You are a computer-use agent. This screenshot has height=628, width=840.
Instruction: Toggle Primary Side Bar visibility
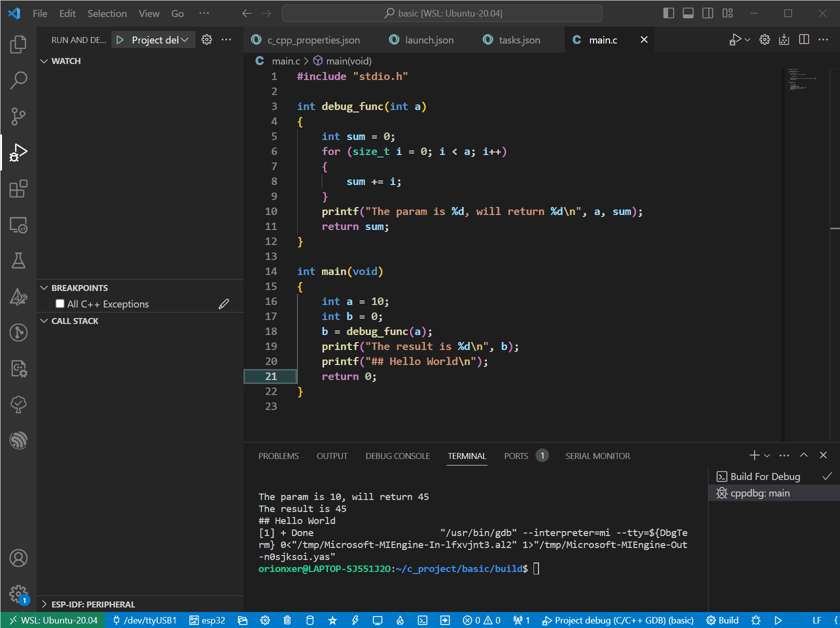point(668,13)
